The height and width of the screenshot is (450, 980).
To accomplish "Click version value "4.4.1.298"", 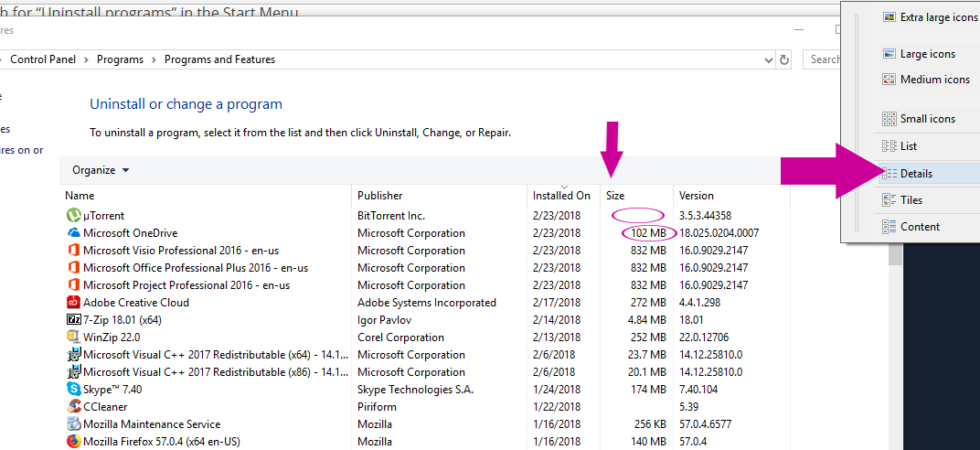I will (x=699, y=303).
